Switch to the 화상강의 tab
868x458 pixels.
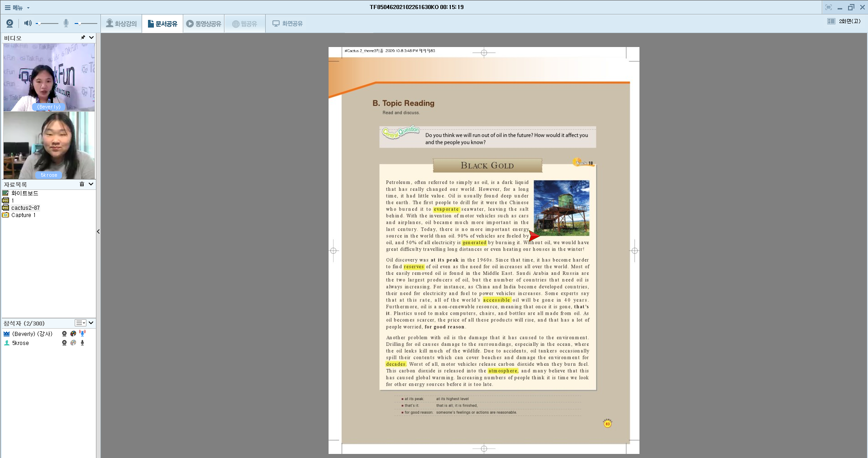click(121, 24)
